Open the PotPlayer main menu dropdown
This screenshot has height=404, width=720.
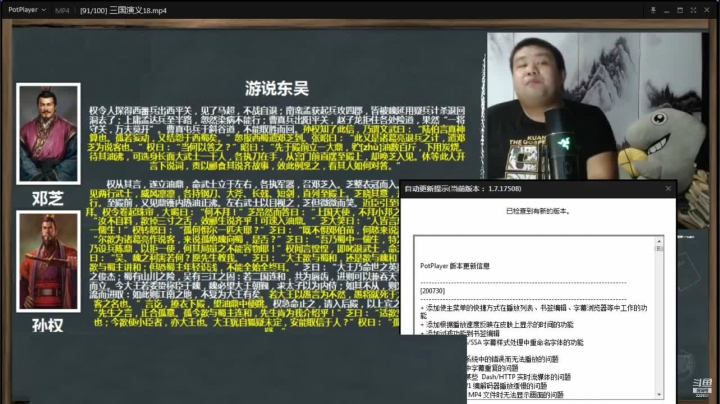[27, 10]
